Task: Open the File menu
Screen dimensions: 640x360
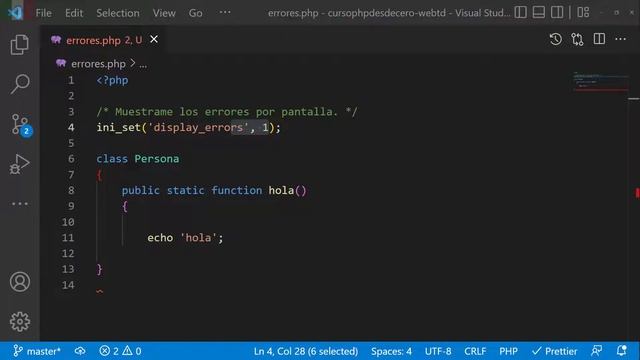Action: coord(44,13)
